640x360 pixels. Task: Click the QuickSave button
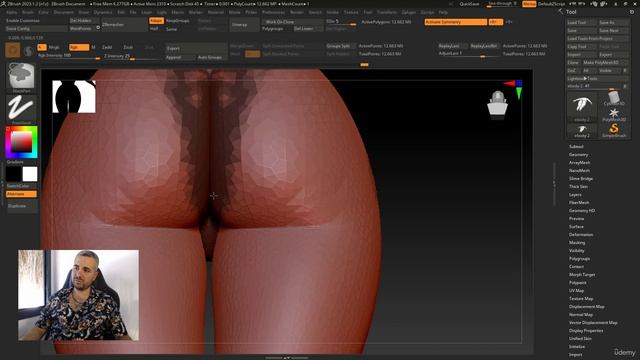coord(469,4)
